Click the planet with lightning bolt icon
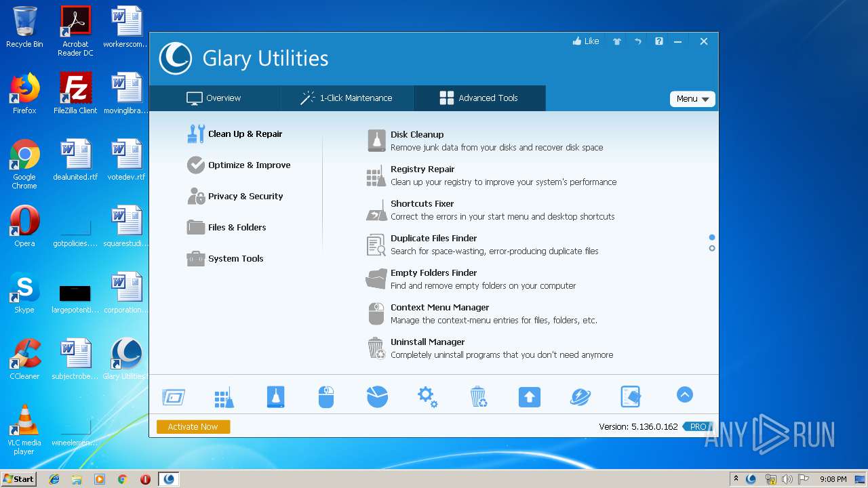Screen dimensions: 868x488 coord(580,396)
